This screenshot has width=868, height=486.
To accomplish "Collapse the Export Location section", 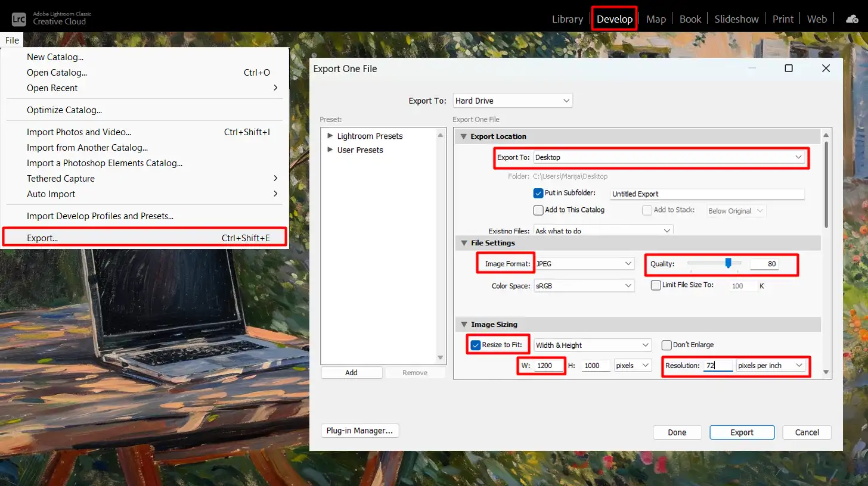I will (463, 136).
